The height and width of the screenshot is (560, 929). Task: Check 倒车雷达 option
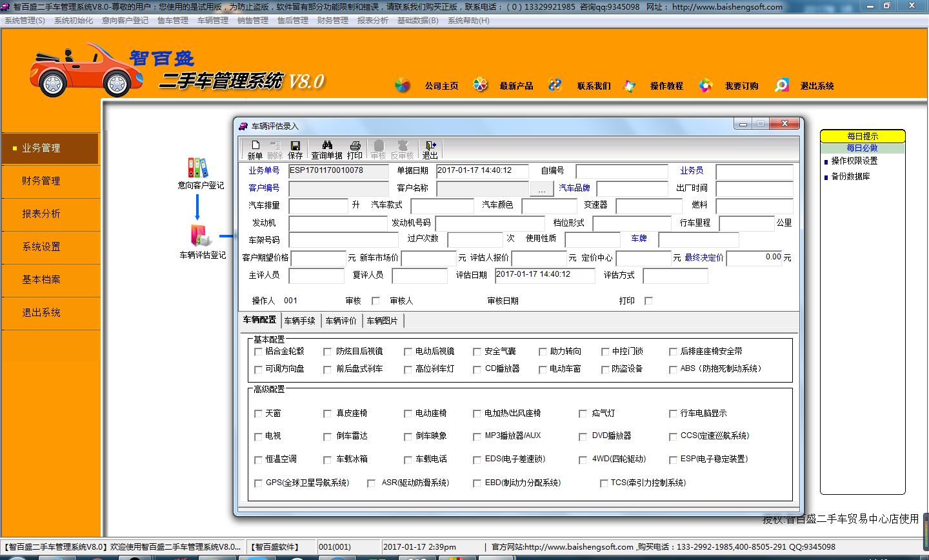[x=328, y=437]
